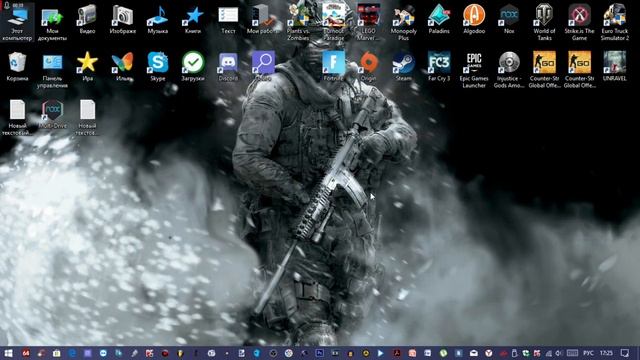Screen dimensions: 640x360
Task: Launch Injustice - Gods Among Us icon
Action: (x=509, y=70)
